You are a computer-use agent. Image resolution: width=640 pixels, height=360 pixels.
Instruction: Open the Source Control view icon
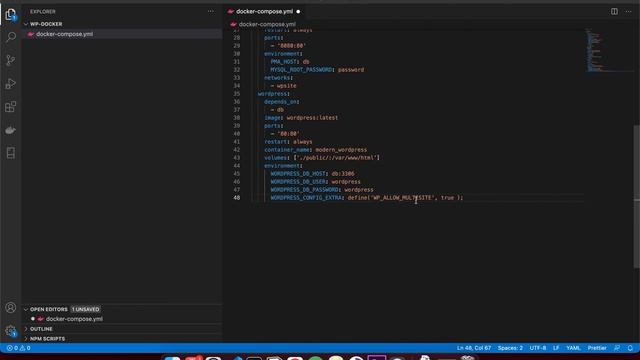tap(11, 60)
